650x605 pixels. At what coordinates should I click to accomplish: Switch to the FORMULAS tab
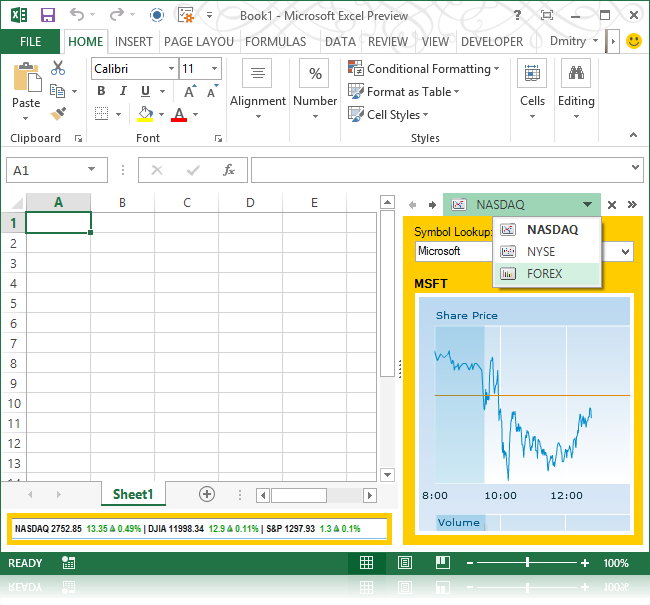coord(275,41)
